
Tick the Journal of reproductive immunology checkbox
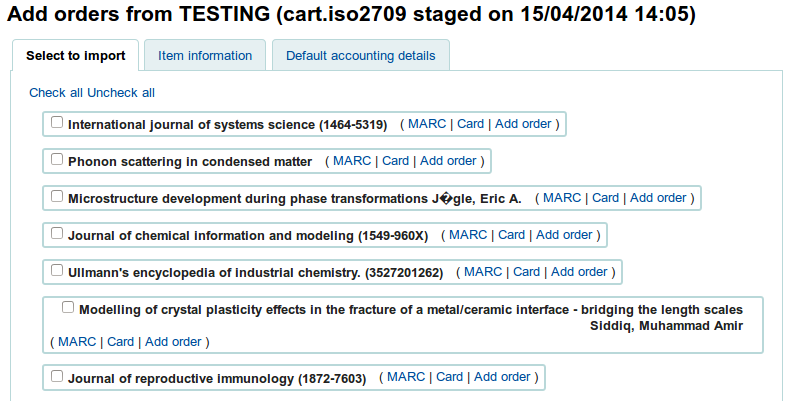click(x=57, y=377)
